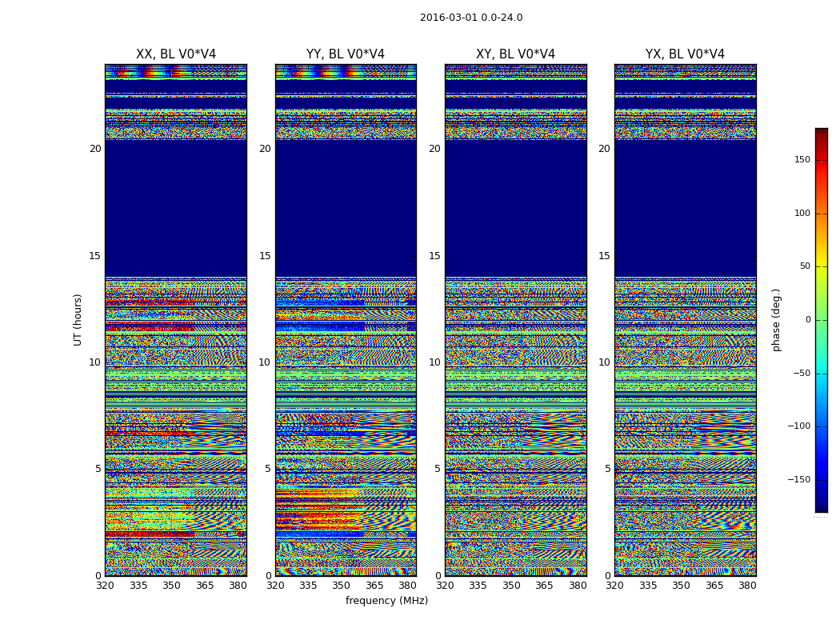Click the phase colorbar near 150 degrees

822,159
